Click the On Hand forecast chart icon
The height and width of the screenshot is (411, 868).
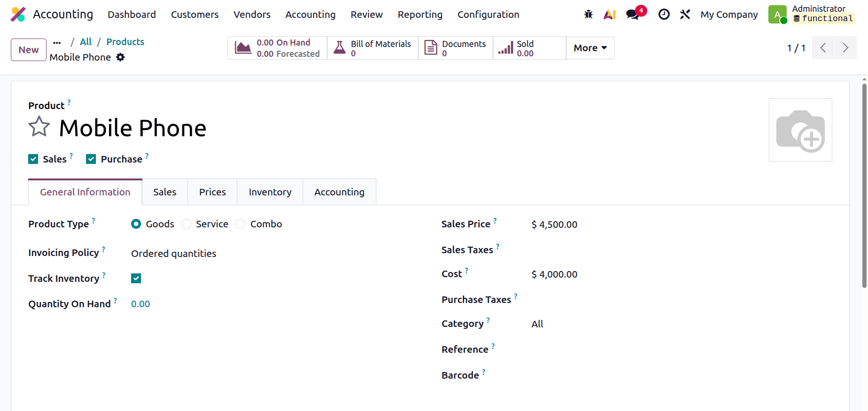[x=243, y=48]
